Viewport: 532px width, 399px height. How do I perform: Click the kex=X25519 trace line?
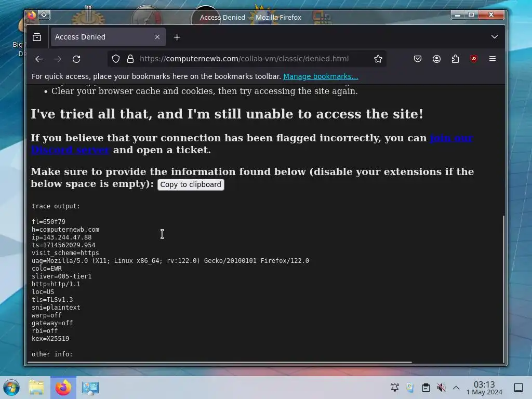(x=50, y=339)
